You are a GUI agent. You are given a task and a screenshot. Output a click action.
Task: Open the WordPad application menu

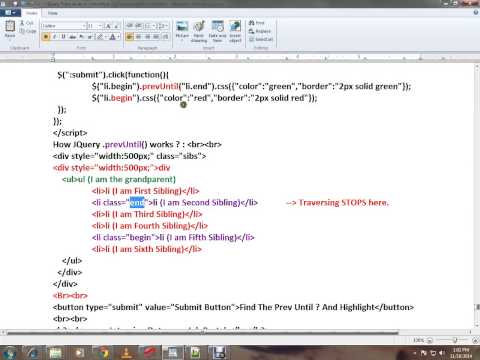[9, 13]
